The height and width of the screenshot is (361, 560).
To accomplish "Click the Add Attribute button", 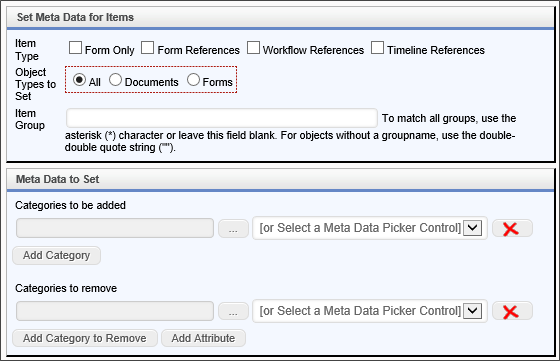I will 204,338.
